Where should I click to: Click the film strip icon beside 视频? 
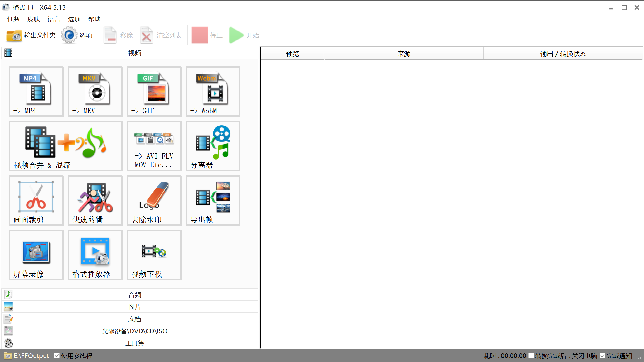(8, 53)
